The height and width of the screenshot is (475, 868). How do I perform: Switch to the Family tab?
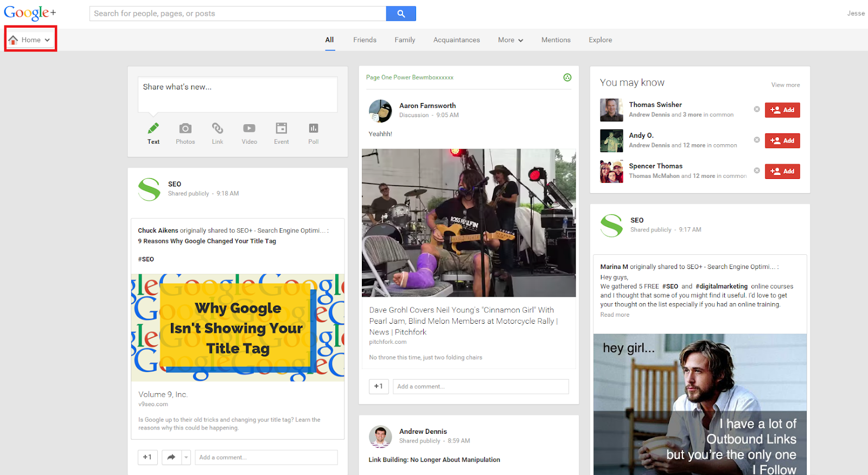point(405,40)
